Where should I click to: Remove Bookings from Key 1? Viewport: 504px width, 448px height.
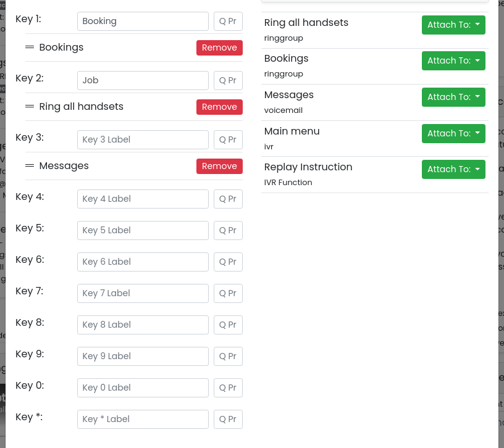pyautogui.click(x=219, y=48)
